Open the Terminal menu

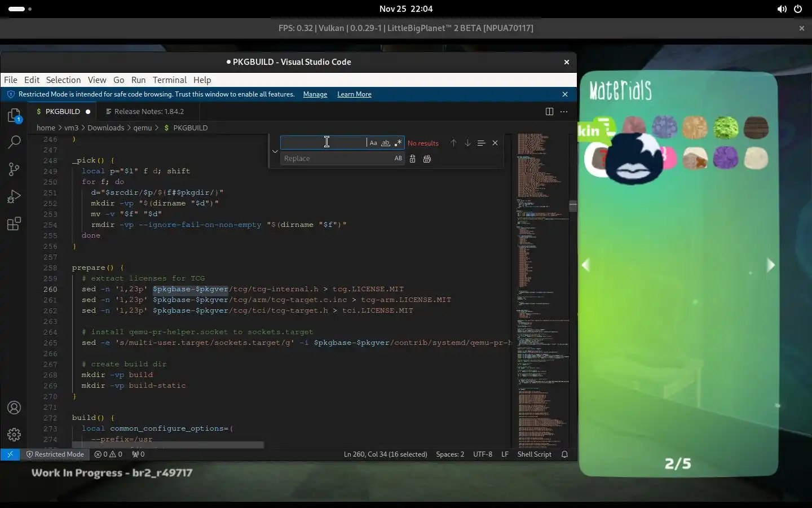coord(169,80)
